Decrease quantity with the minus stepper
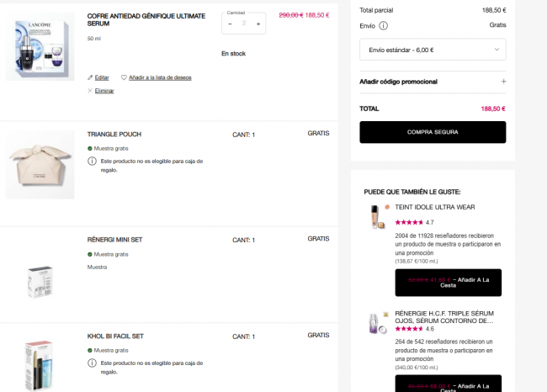The height and width of the screenshot is (392, 547). pos(230,24)
